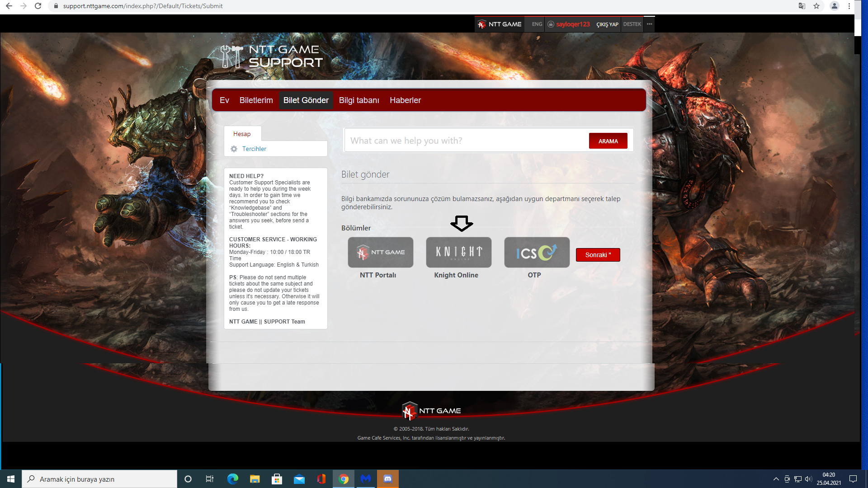Bookmark this page with the star icon
The image size is (868, 488).
pyautogui.click(x=816, y=6)
